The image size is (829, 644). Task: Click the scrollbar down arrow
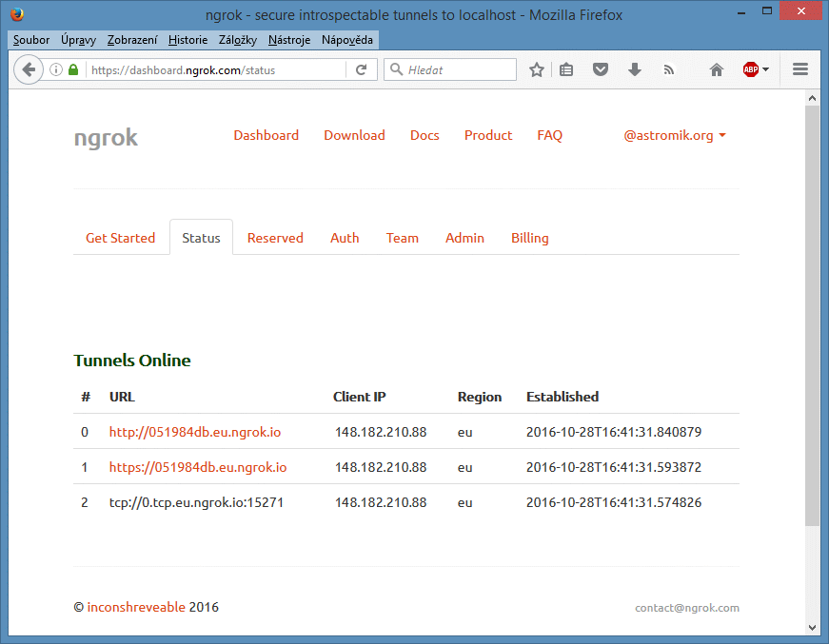812,628
